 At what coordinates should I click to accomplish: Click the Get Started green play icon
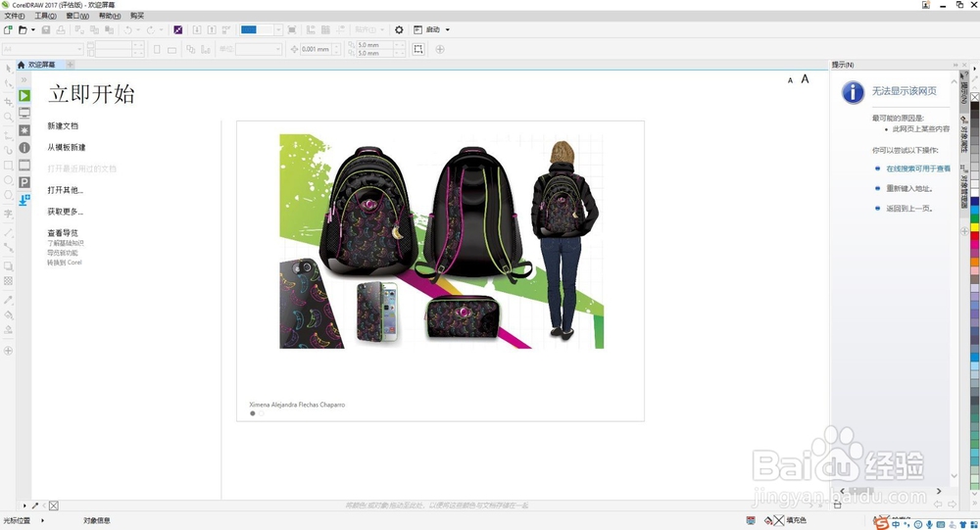(24, 96)
